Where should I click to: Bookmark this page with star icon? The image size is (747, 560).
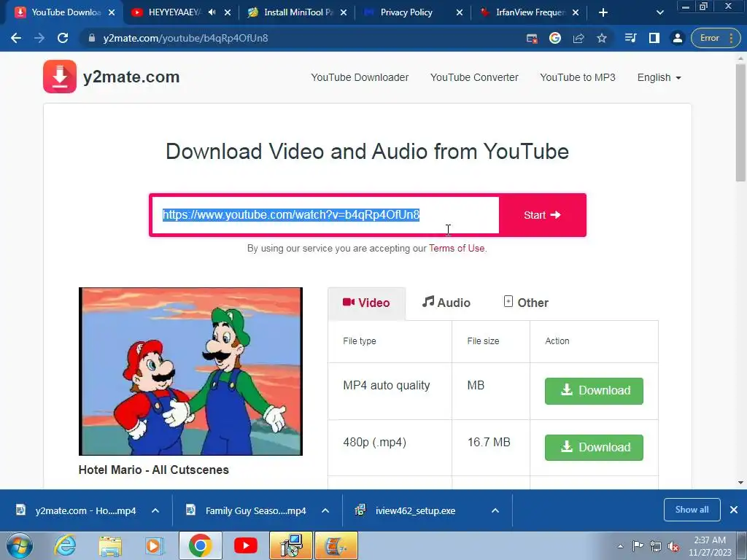click(602, 38)
